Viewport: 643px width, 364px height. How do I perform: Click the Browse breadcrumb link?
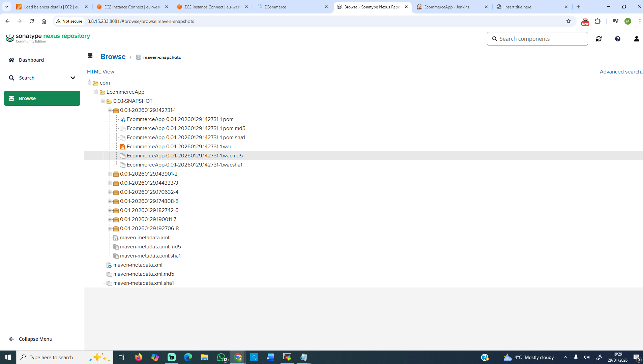click(x=113, y=57)
